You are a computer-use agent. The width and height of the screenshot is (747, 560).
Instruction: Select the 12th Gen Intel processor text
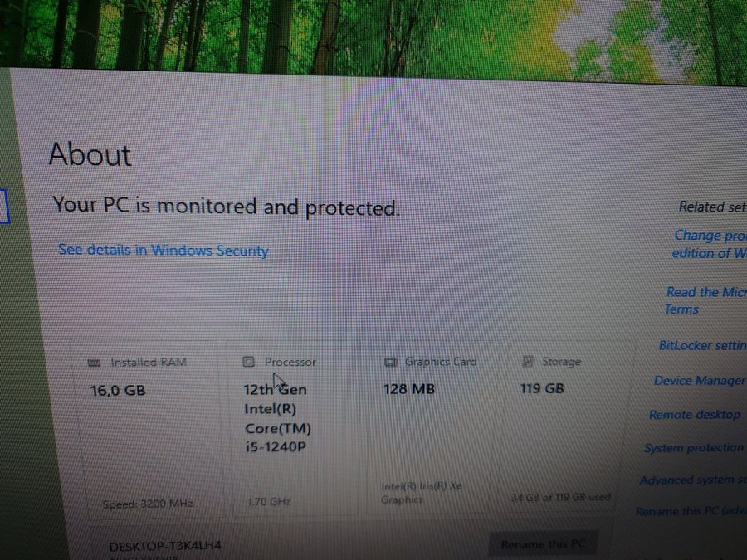pyautogui.click(x=276, y=418)
